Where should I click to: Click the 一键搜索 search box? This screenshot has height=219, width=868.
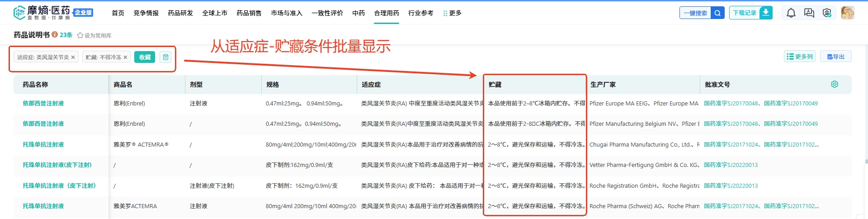point(695,13)
